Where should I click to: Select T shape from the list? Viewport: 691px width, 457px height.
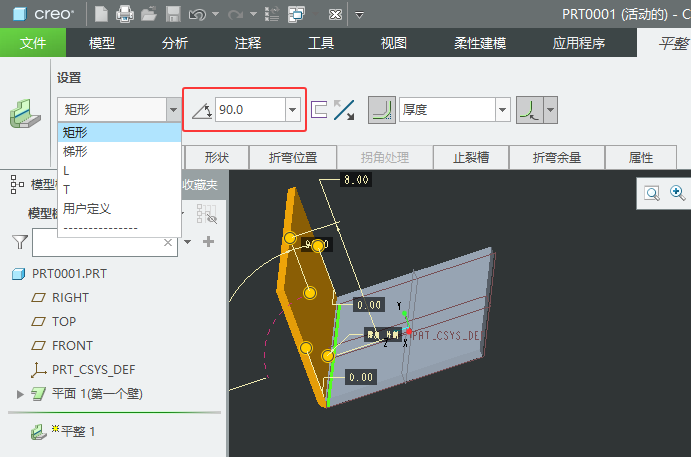point(119,189)
